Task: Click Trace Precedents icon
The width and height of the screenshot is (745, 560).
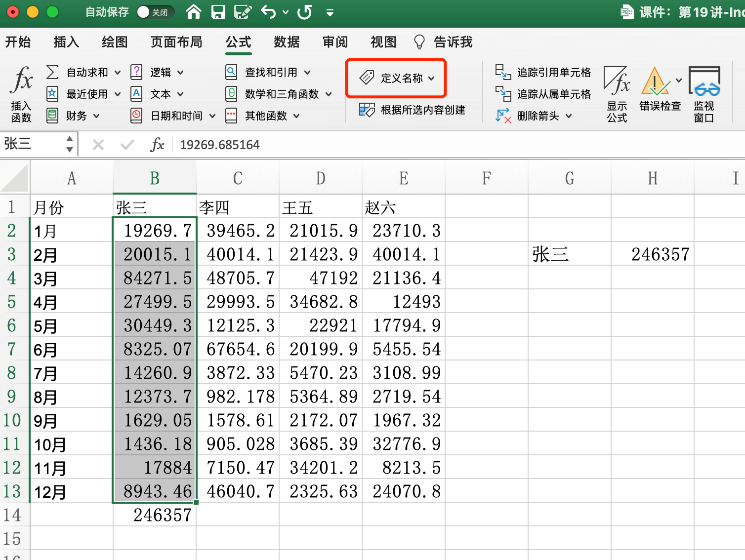Action: coord(503,72)
